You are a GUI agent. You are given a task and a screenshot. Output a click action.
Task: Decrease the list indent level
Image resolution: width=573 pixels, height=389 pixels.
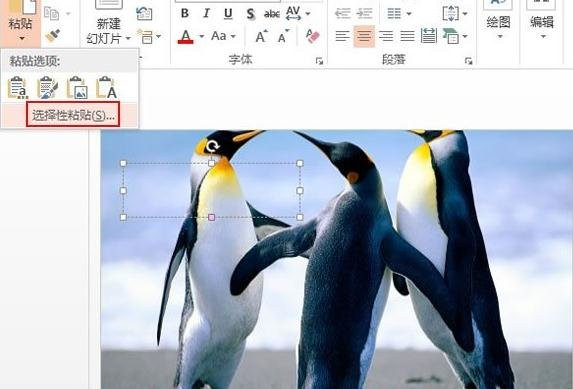point(343,14)
